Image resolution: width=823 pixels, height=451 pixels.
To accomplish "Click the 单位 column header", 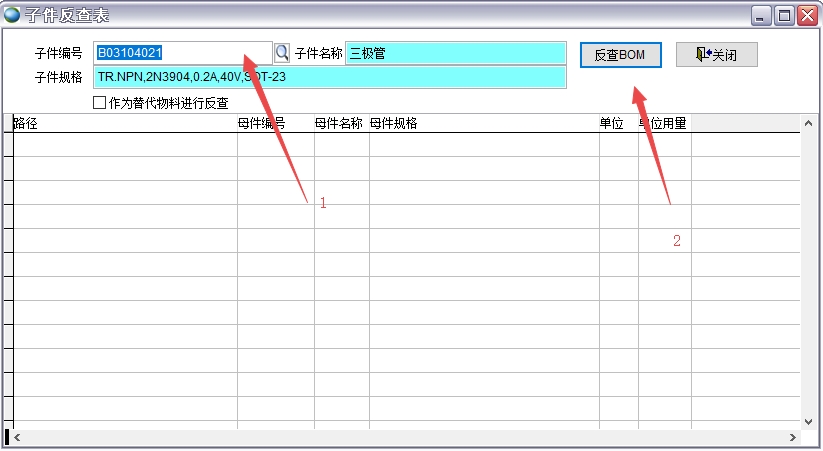I will [618, 123].
